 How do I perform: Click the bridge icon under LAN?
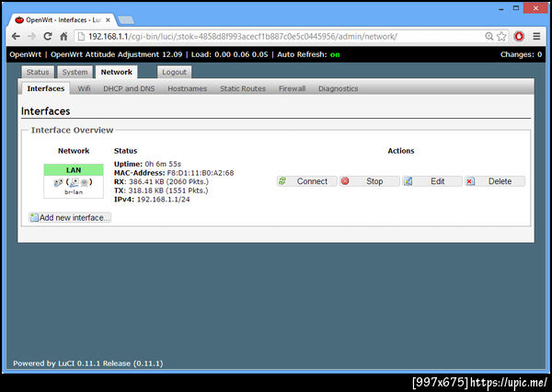click(x=58, y=182)
